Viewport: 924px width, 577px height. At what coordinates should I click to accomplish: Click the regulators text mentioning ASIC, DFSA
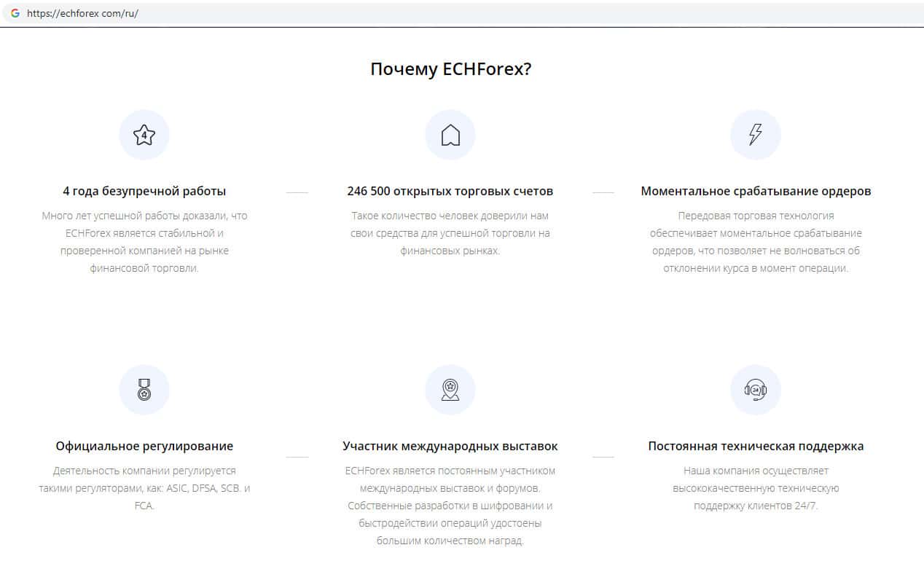pyautogui.click(x=144, y=488)
